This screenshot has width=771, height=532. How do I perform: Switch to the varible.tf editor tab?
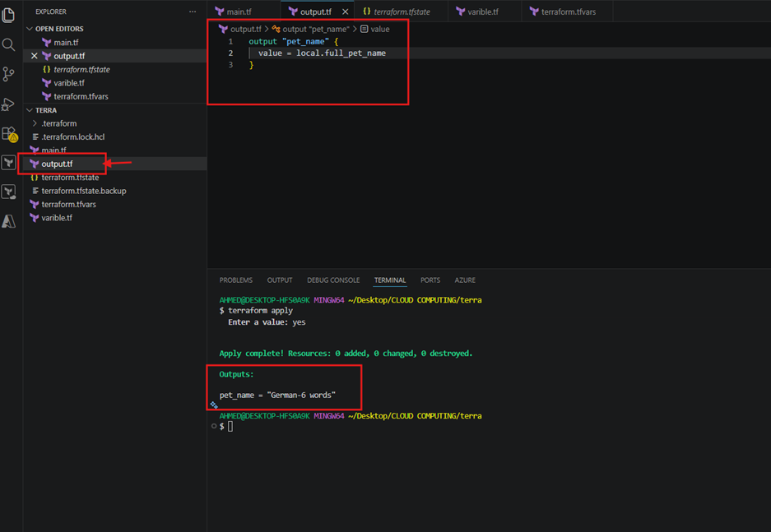485,12
